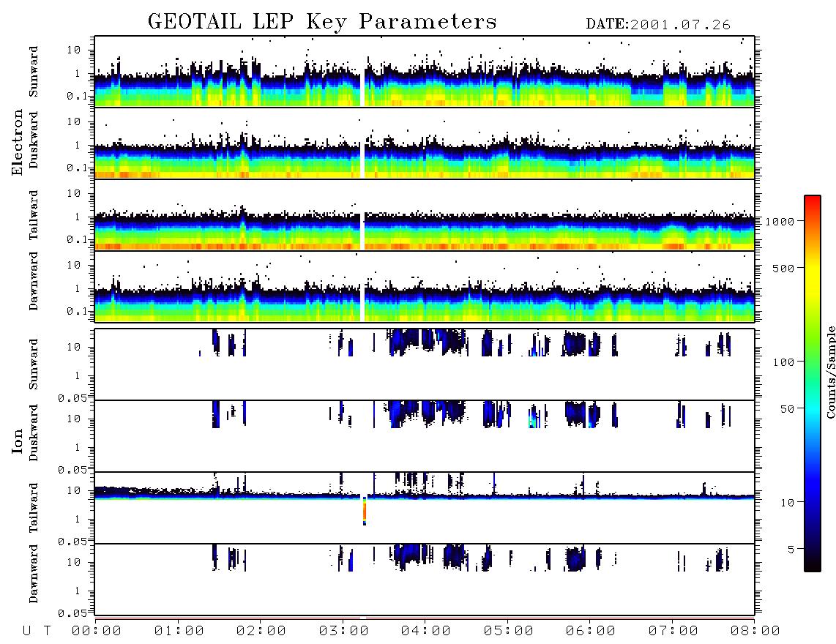Click the 00:00 time tick label
This screenshot has height=644, width=836.
coord(97,632)
